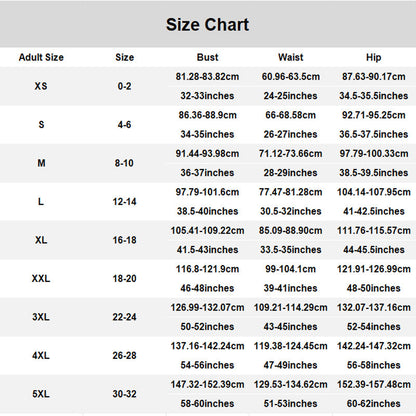Click the Size Chart title
Screen dimensions: 416x416
coord(207,25)
